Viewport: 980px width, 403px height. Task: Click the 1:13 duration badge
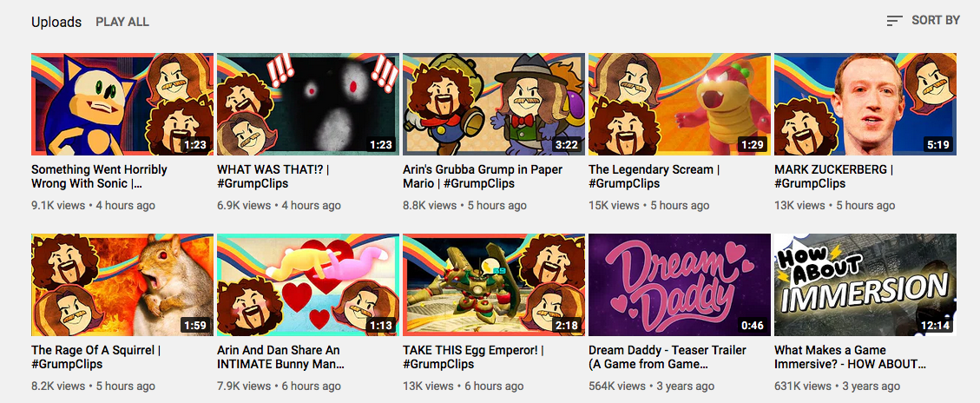tap(380, 326)
